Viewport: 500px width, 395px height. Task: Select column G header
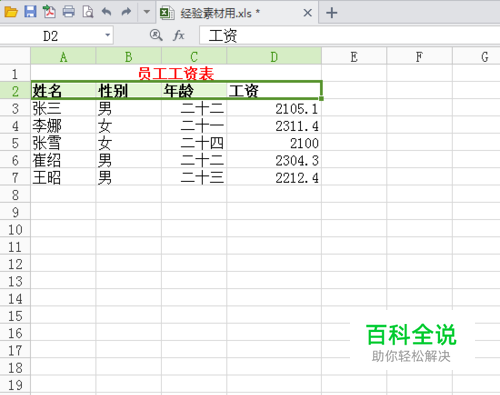click(476, 57)
